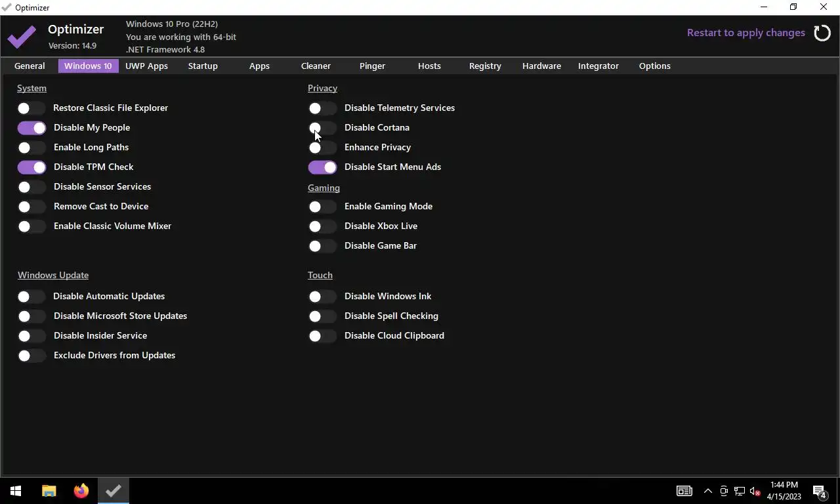Open File Explorer from the taskbar
This screenshot has height=504, width=840.
pos(49,491)
